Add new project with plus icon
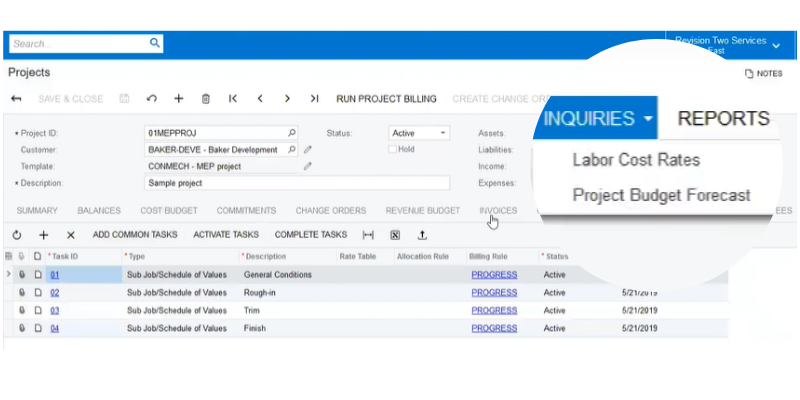The image size is (800, 400). [179, 99]
